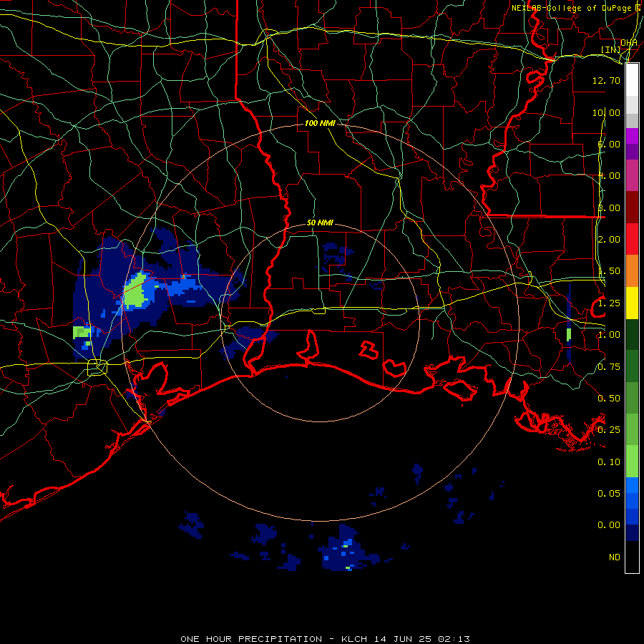Click the [IN] units label
Image resolution: width=644 pixels, height=644 pixels.
click(611, 49)
